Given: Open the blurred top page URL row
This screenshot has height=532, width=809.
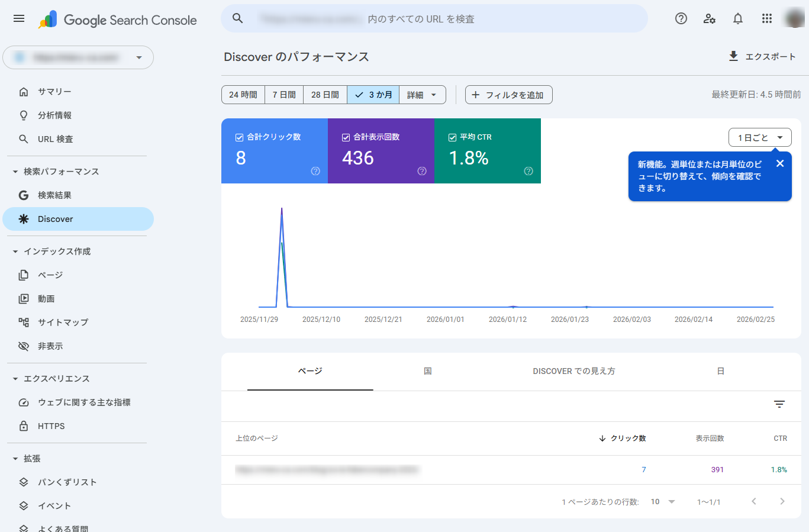Looking at the screenshot, I should [327, 470].
